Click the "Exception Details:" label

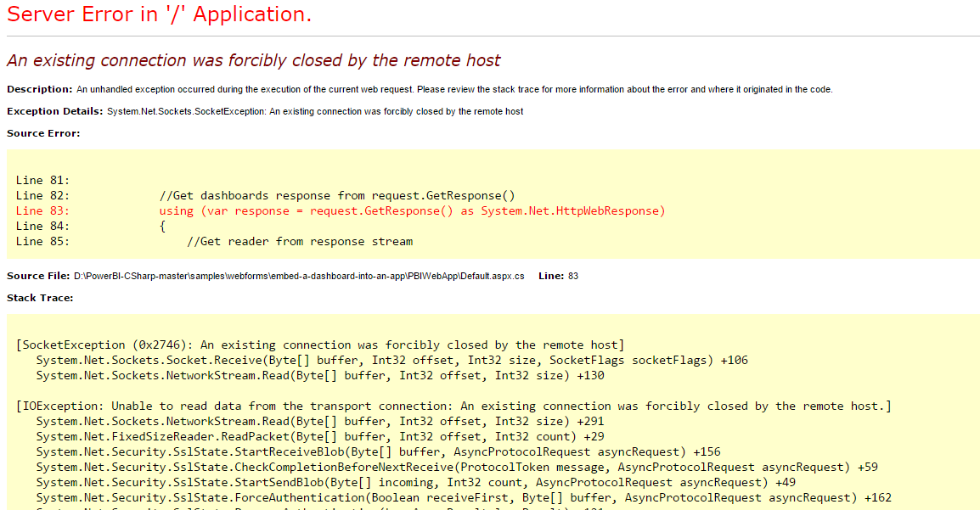pyautogui.click(x=55, y=111)
